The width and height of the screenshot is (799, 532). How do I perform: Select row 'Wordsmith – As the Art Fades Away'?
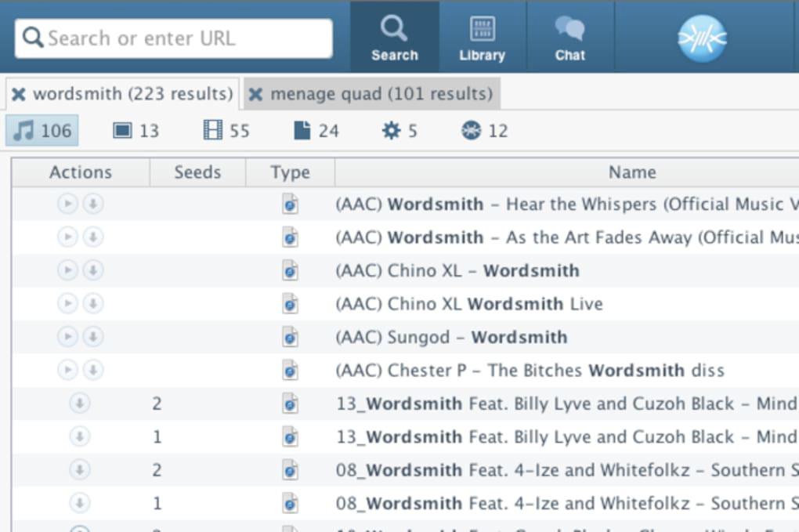[x=406, y=237]
